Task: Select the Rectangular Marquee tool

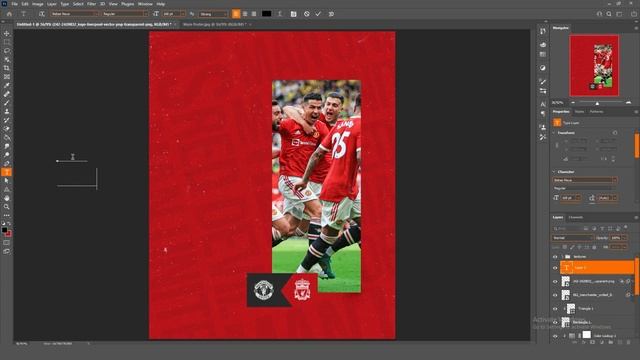Action: (7, 42)
